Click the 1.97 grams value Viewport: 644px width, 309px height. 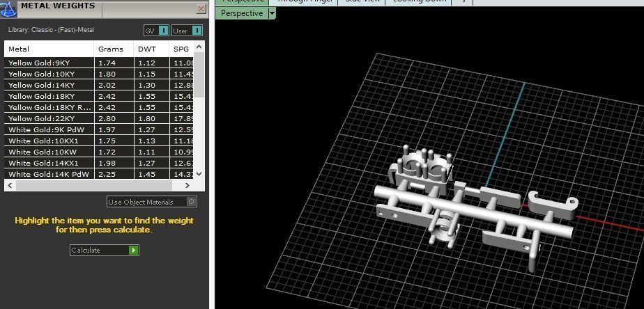pyautogui.click(x=107, y=129)
